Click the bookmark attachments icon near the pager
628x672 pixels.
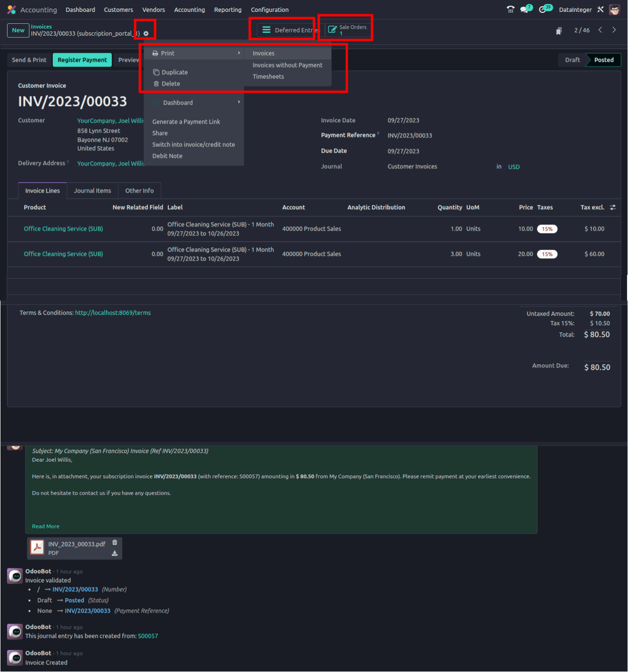click(x=559, y=29)
